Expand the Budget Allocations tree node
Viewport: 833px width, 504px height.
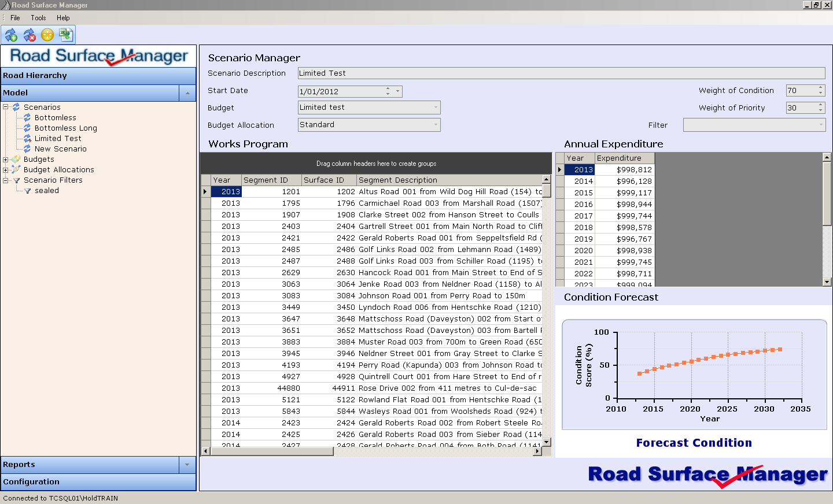5,170
